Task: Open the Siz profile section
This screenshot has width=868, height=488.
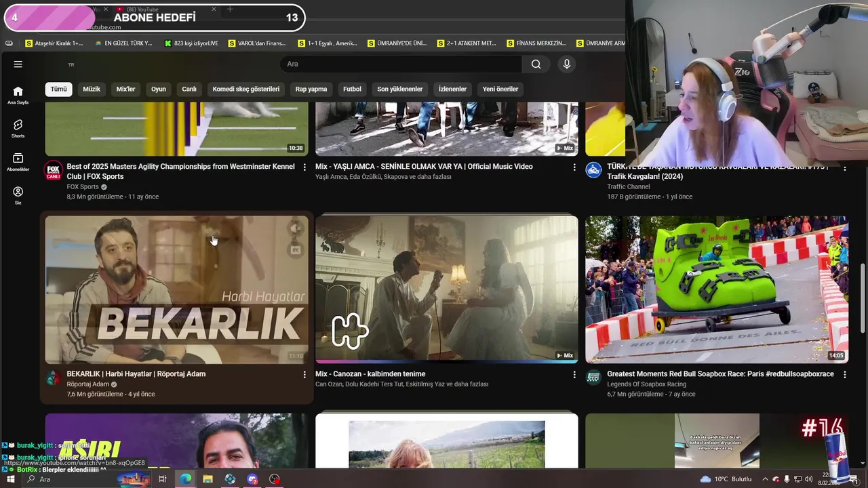Action: pos(18,195)
